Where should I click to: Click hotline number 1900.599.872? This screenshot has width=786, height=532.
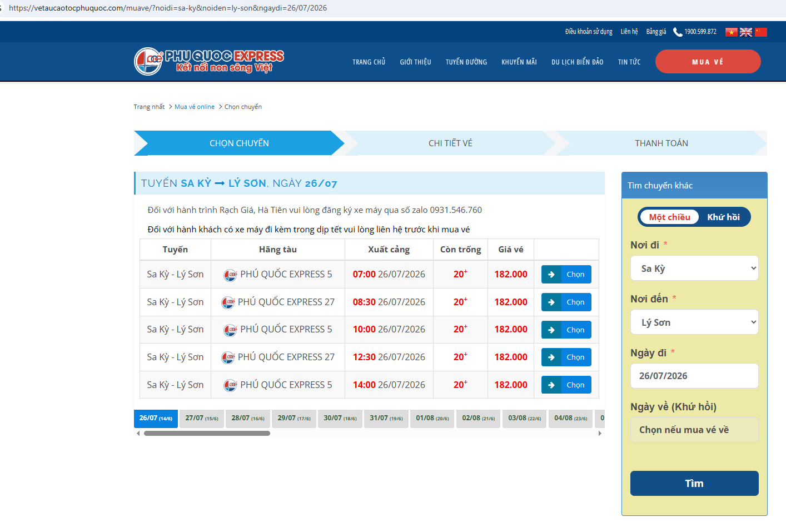[700, 32]
